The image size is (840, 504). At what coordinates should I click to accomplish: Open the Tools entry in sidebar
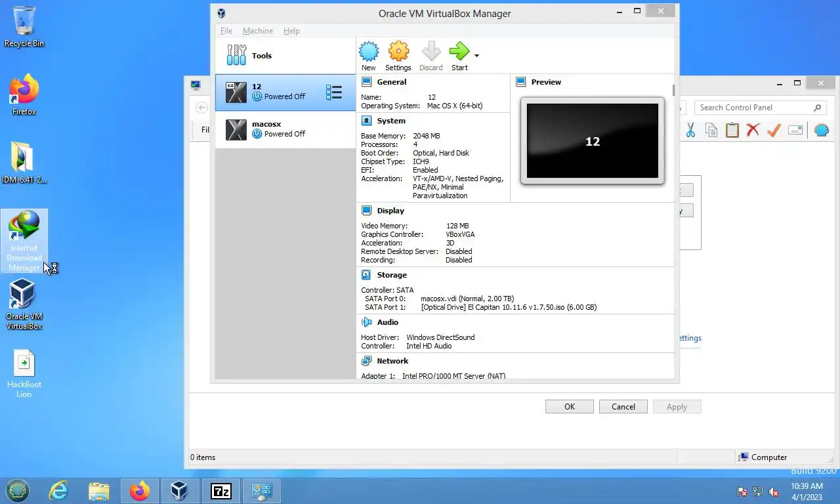285,56
